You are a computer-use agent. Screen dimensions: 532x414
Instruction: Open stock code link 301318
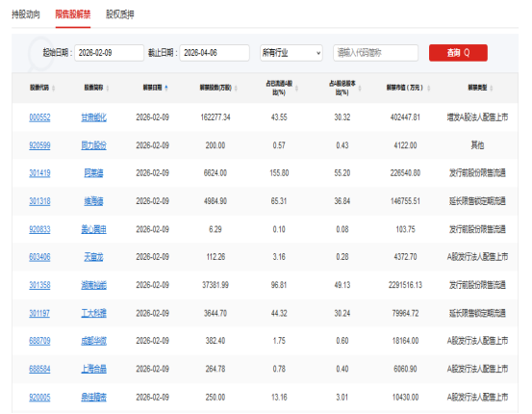click(x=39, y=201)
